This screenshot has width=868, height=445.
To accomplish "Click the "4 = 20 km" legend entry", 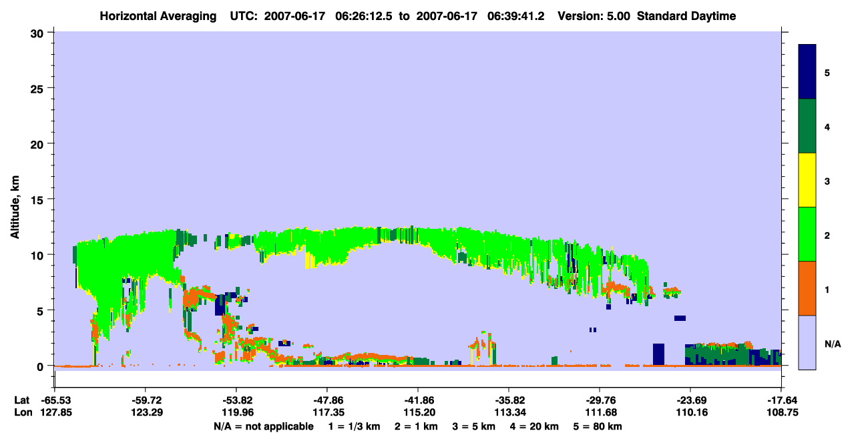I will tap(535, 426).
